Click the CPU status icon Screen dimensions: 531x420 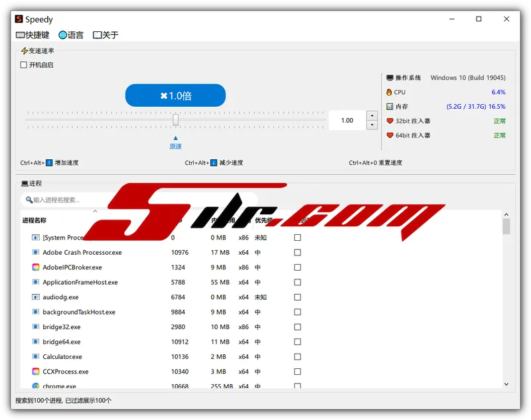390,92
